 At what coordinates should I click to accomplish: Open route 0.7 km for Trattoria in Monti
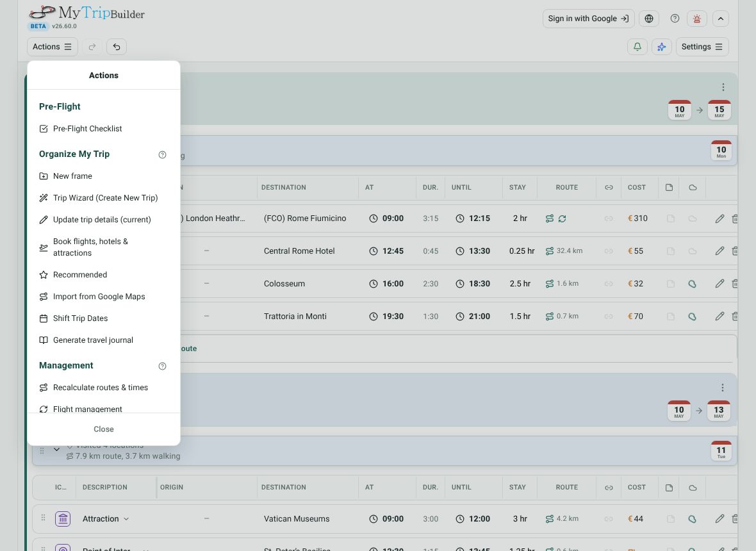point(562,317)
